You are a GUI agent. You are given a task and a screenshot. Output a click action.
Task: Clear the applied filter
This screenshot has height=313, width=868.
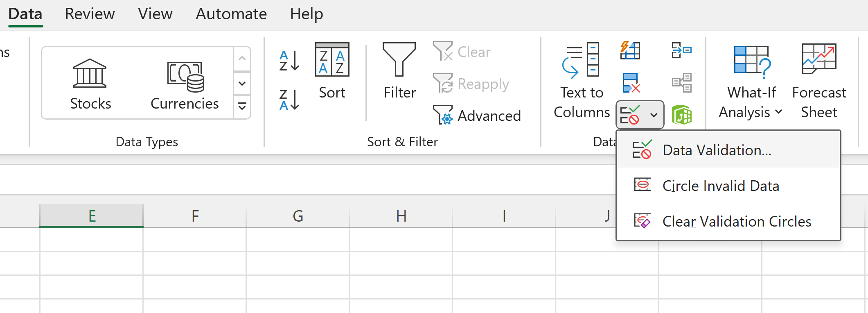tap(462, 52)
